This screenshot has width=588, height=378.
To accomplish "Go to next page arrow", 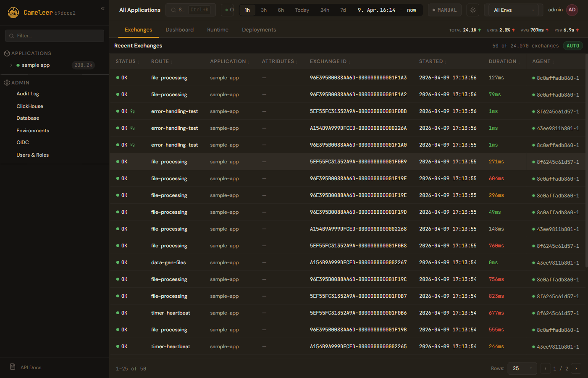I will pyautogui.click(x=576, y=368).
